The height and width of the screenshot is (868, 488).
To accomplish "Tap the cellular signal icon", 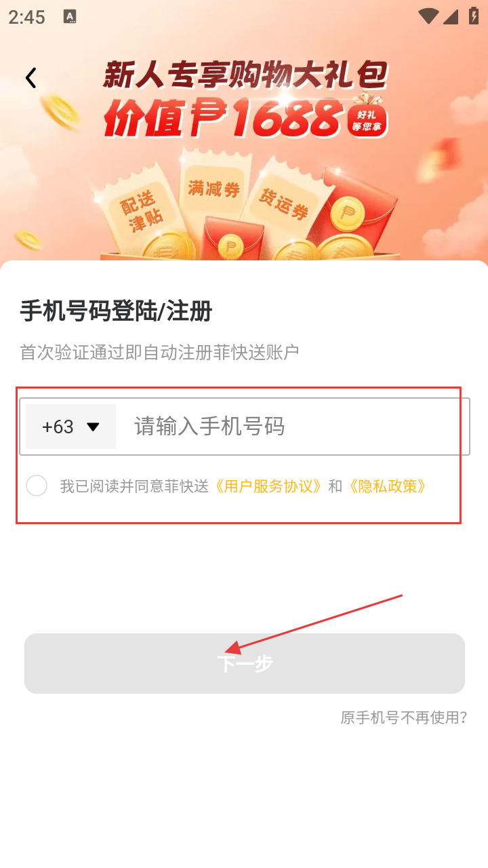I will pyautogui.click(x=451, y=16).
